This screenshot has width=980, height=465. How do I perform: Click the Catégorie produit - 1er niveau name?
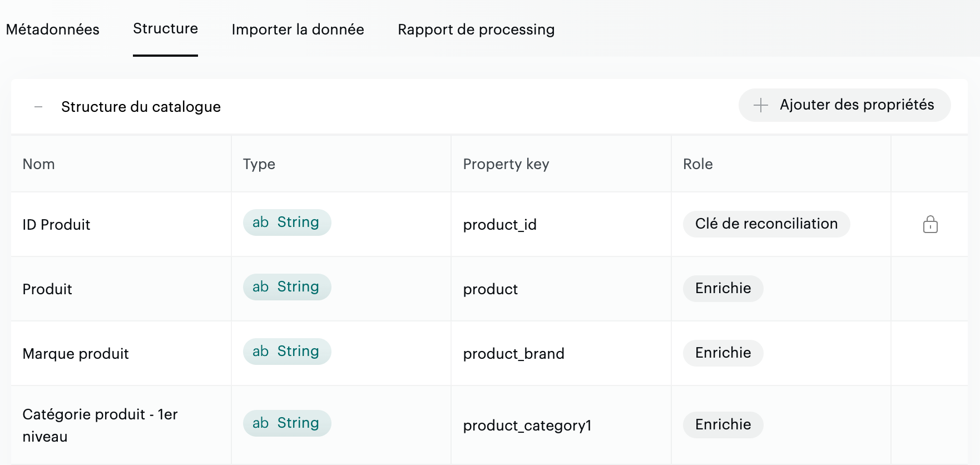pyautogui.click(x=100, y=426)
